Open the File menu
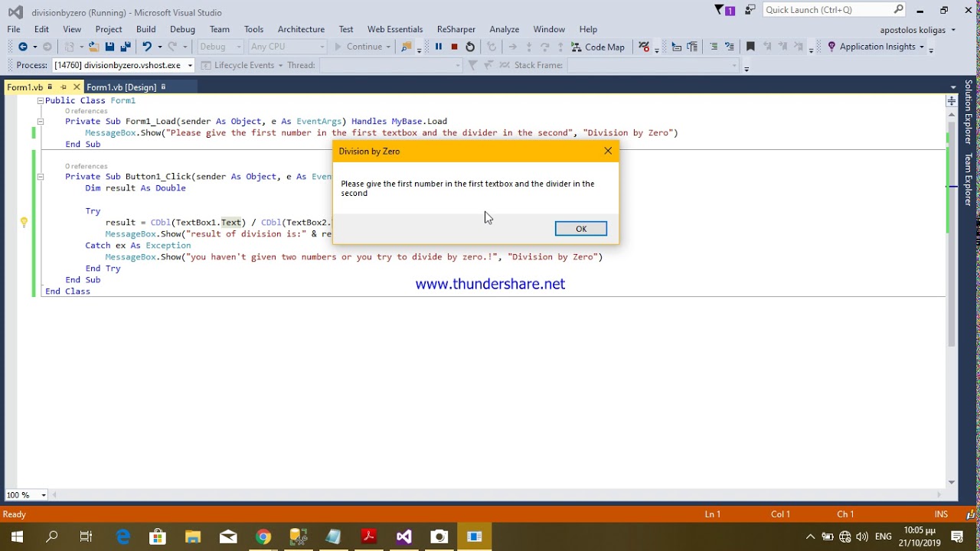Image resolution: width=980 pixels, height=551 pixels. pyautogui.click(x=14, y=29)
